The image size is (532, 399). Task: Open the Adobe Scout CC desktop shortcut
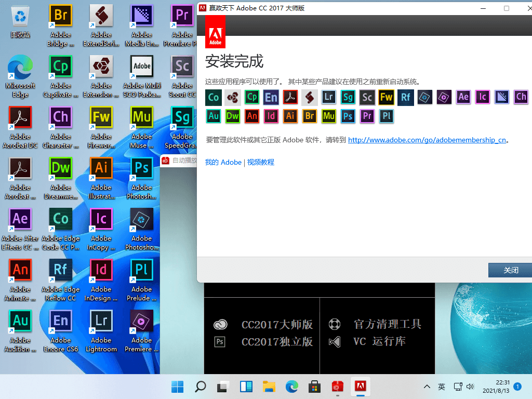pyautogui.click(x=182, y=77)
